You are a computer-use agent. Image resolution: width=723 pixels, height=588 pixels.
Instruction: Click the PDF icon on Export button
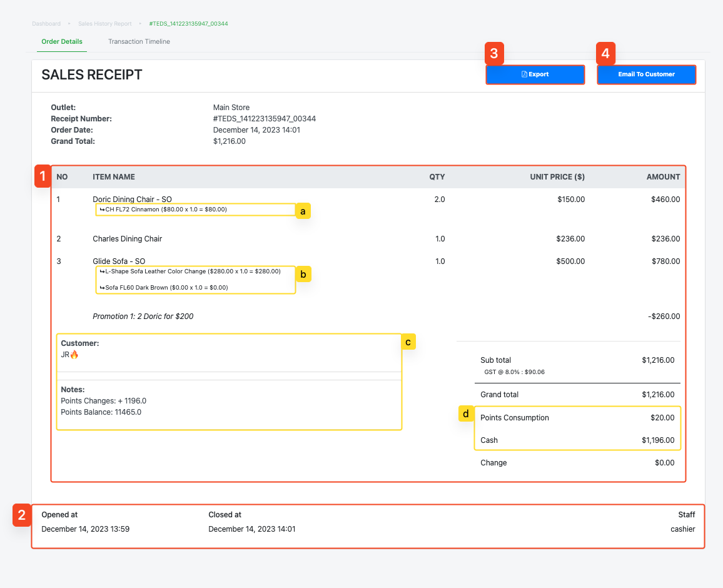[x=524, y=74]
